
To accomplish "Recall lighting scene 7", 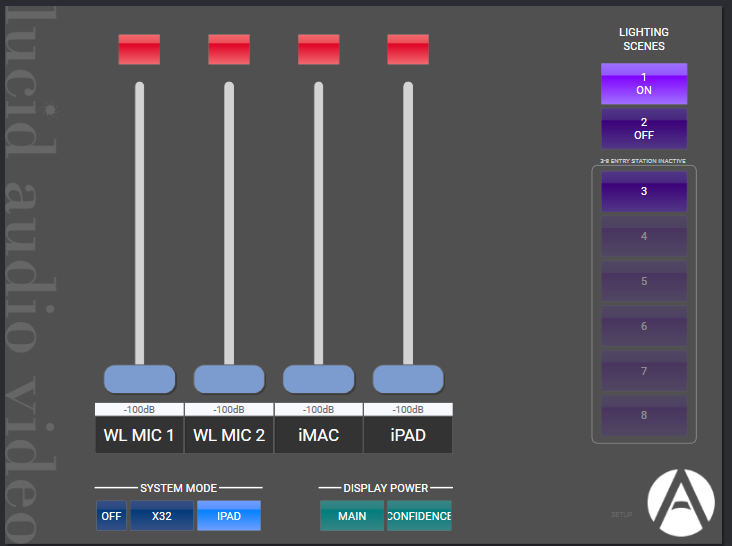I will [644, 371].
